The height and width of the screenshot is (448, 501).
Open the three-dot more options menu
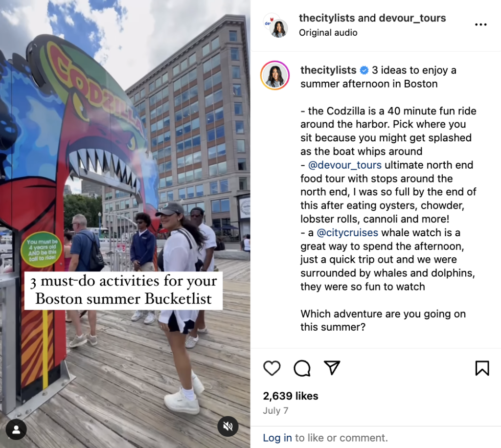[480, 24]
